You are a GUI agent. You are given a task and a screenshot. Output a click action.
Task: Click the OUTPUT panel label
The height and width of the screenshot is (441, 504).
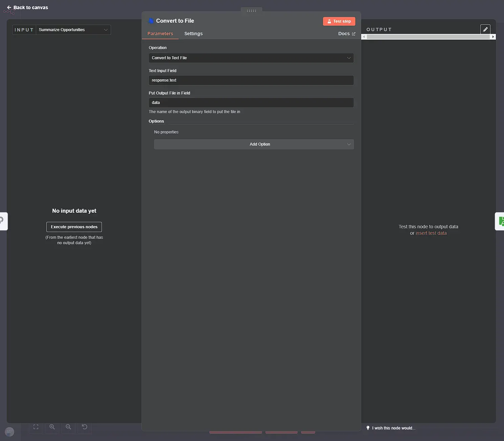(x=379, y=29)
